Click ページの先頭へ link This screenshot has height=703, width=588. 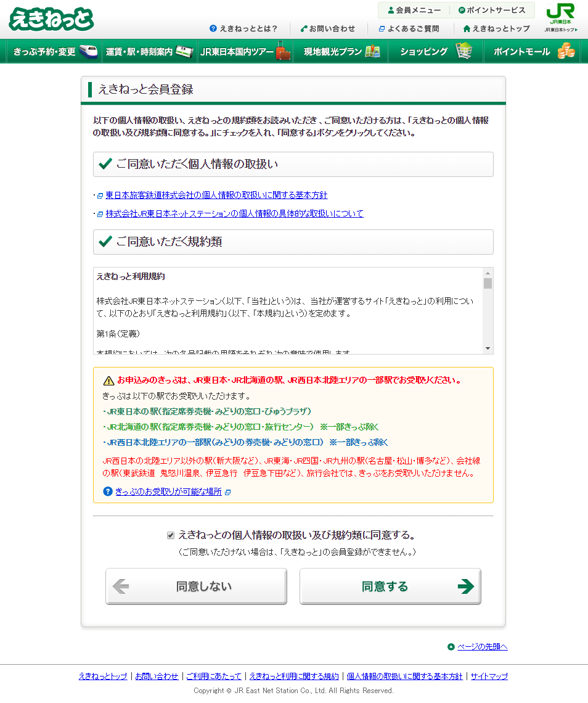[x=482, y=646]
